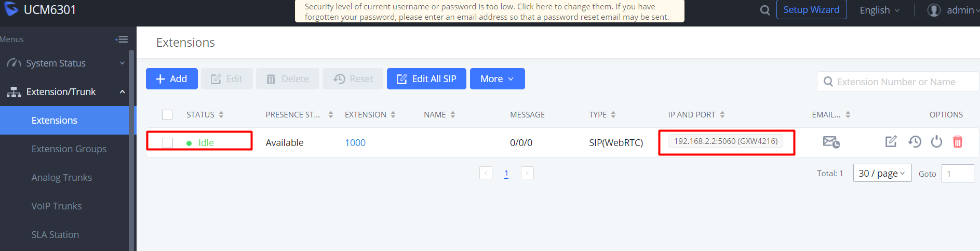Collapse the sidebar using the Menus icon
Screen dimensions: 980x251
[x=122, y=39]
